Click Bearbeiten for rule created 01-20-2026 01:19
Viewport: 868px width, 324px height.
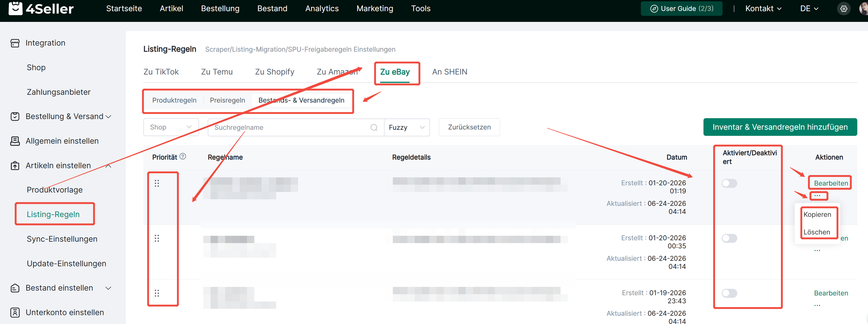(x=831, y=183)
